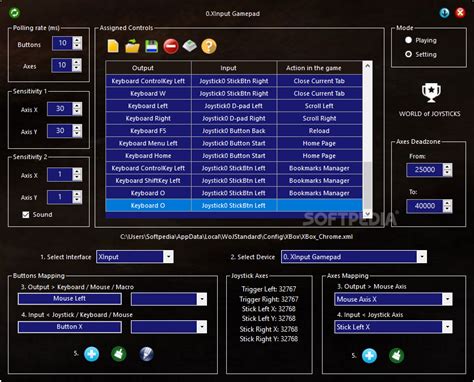The width and height of the screenshot is (474, 382).
Task: Click the Button X input field
Action: (70, 327)
